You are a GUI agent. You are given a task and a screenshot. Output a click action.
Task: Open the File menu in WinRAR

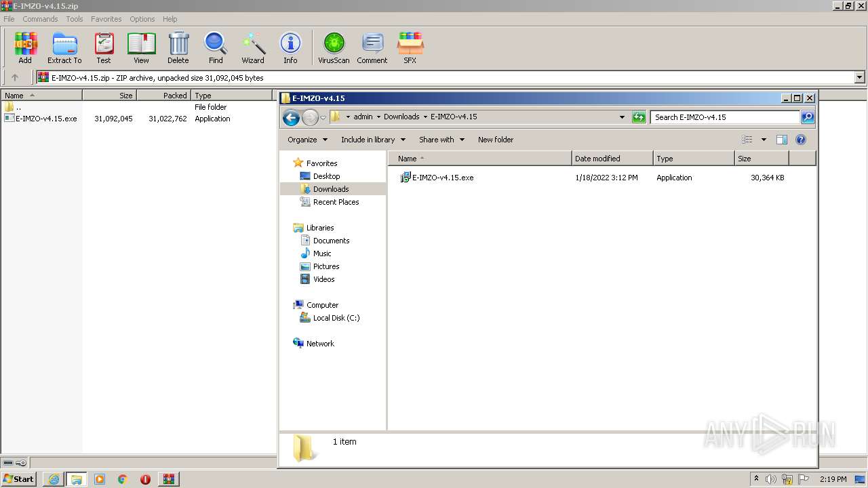(9, 19)
